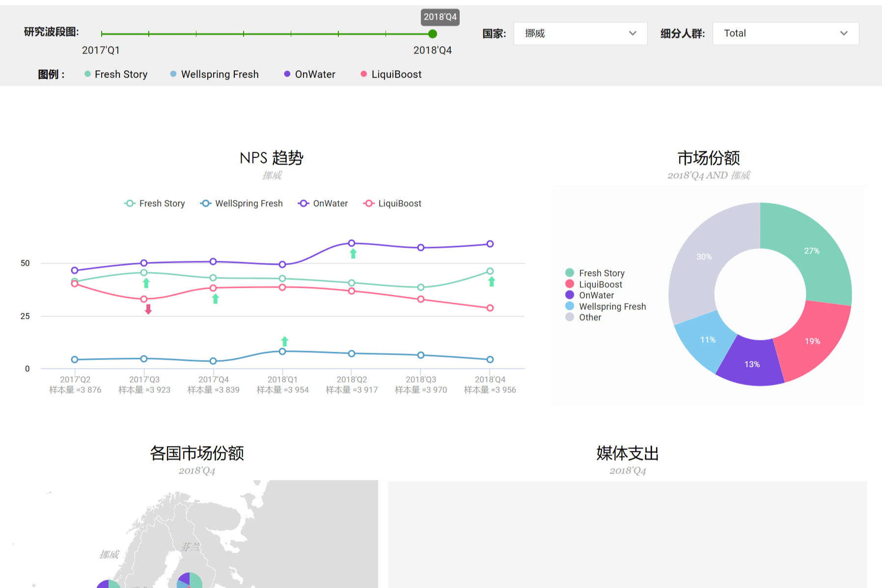Click the Finland pie chart marker on map
The image size is (882, 588).
point(189,581)
